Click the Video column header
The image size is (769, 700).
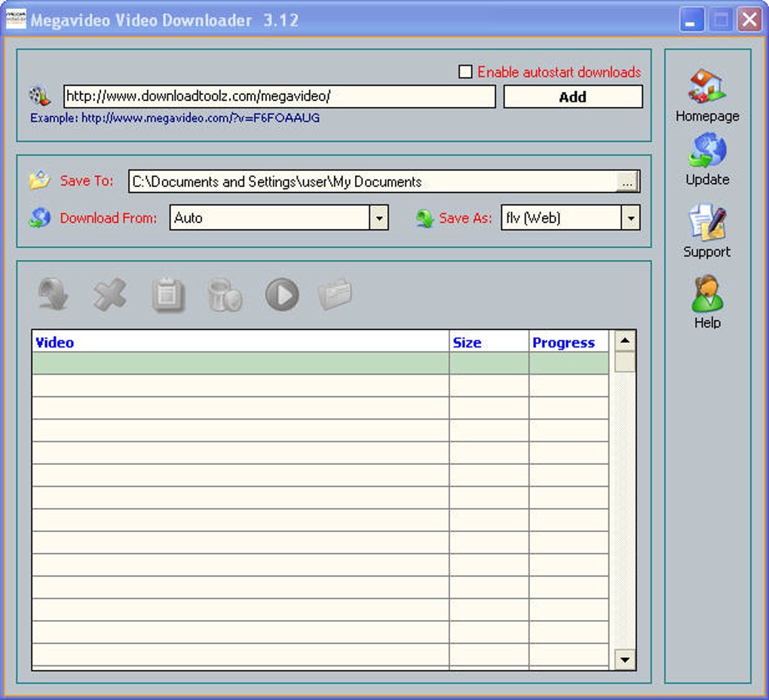pos(241,341)
